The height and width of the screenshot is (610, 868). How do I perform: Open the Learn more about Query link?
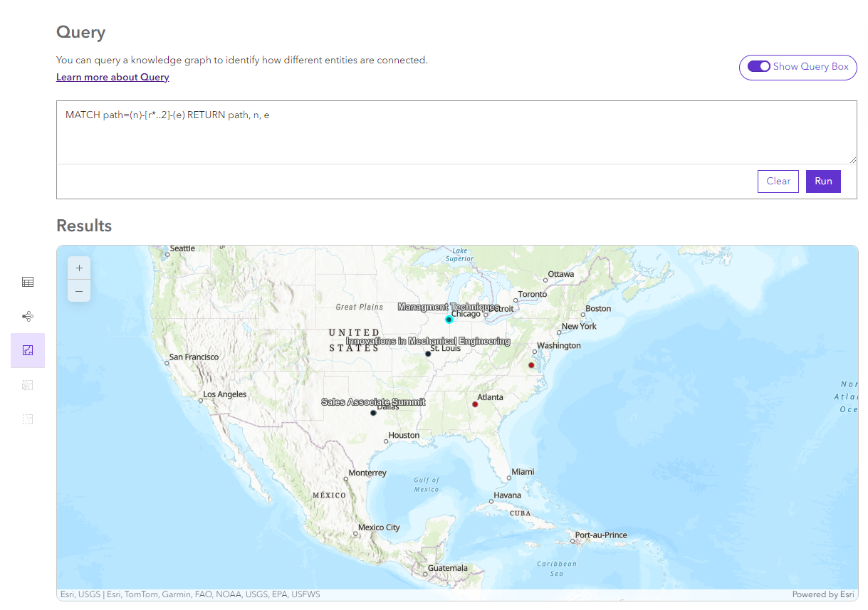click(112, 77)
